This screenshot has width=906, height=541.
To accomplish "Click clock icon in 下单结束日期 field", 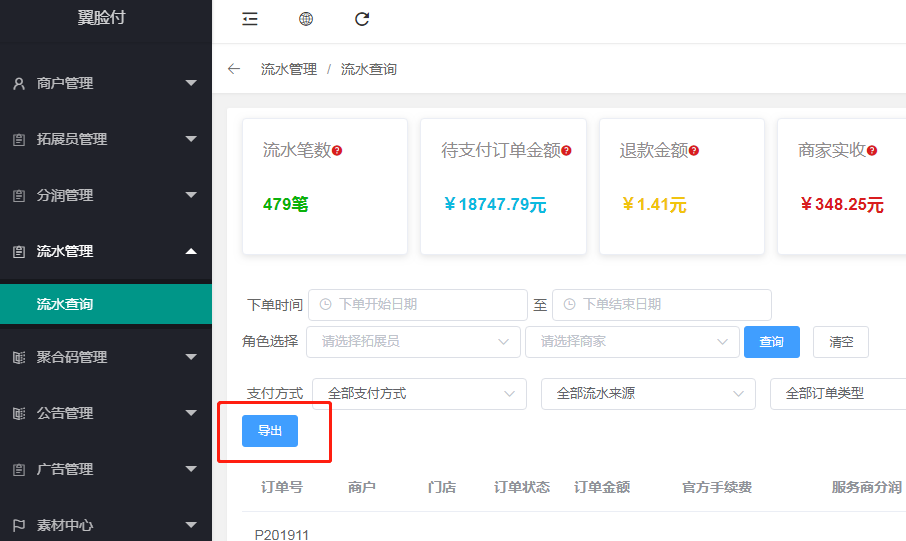I will pos(569,305).
